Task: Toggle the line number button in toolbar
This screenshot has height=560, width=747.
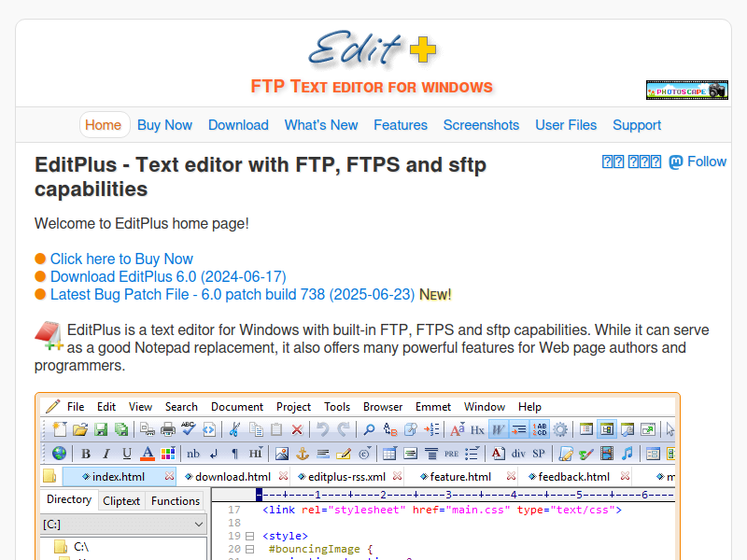Action: 540,429
